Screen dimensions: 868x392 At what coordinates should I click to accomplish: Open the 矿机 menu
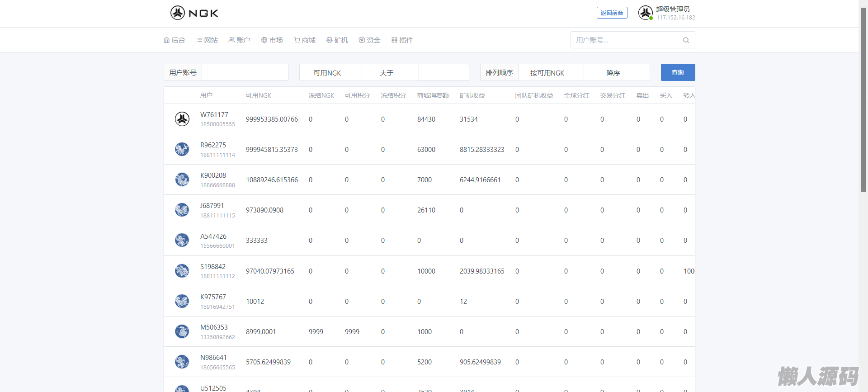337,40
